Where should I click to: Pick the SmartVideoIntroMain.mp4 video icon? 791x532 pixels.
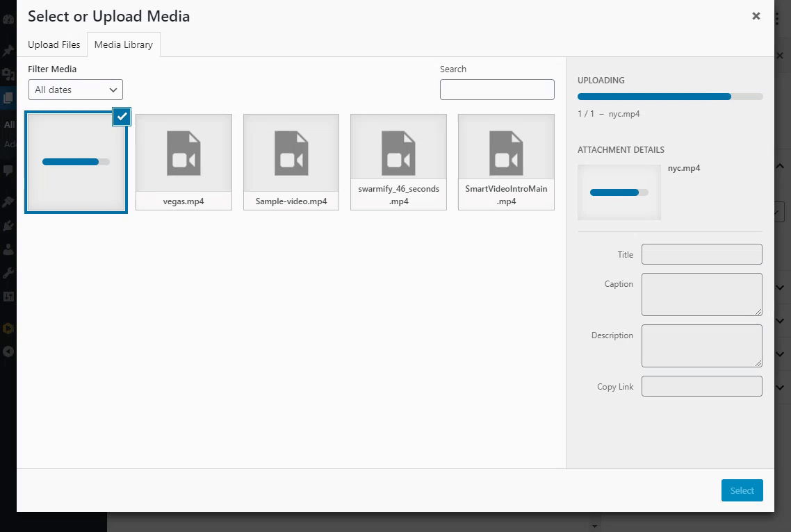point(506,153)
